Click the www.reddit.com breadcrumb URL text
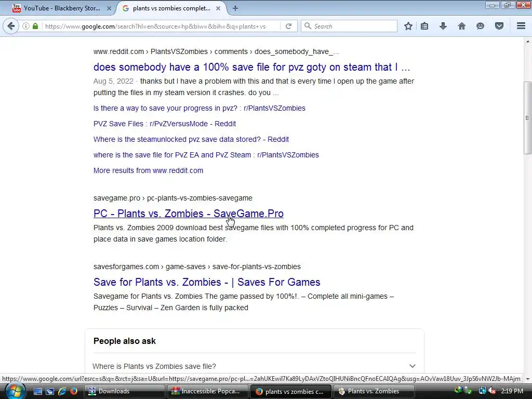The width and height of the screenshot is (532, 399). click(x=216, y=51)
